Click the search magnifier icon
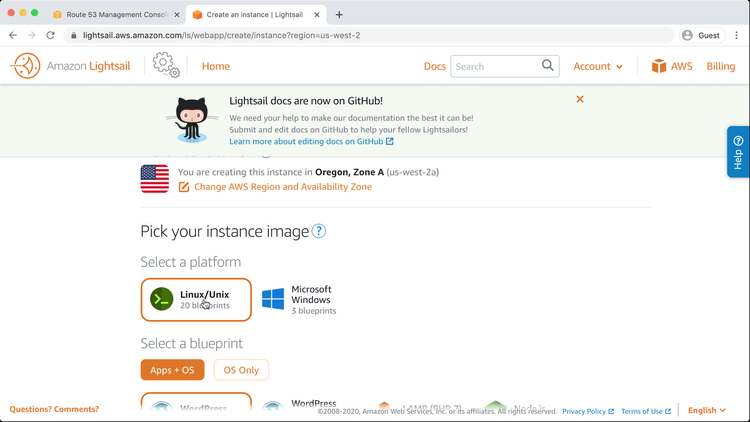 (548, 66)
